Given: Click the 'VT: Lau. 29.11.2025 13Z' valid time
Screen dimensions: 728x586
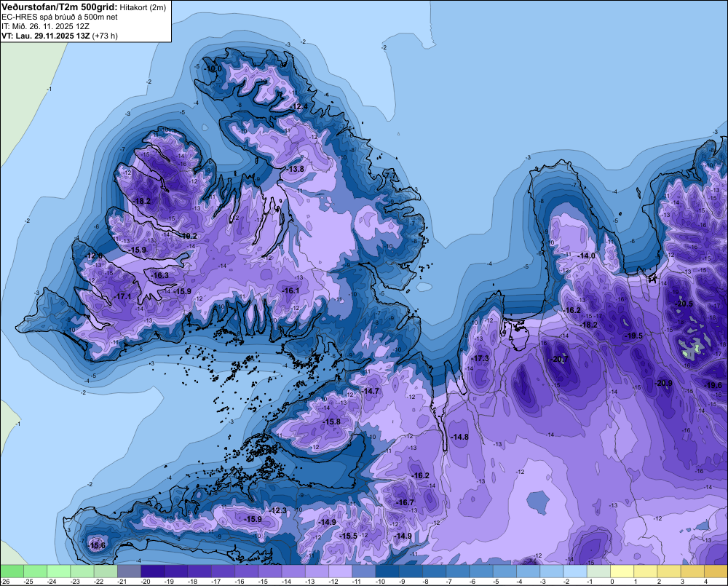Looking at the screenshot, I should click(45, 36).
